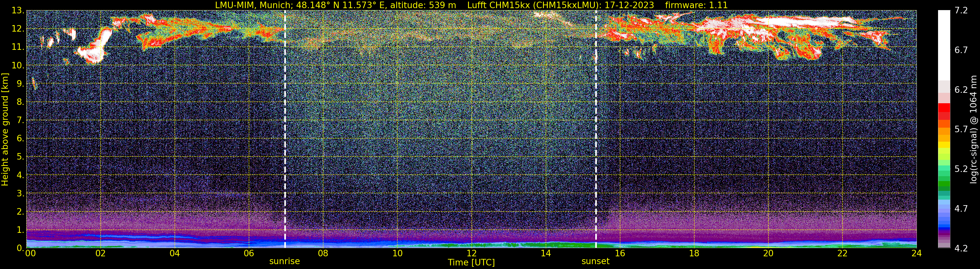The image size is (980, 269).
Task: Click height axis tick '12.'
Action: coord(18,29)
